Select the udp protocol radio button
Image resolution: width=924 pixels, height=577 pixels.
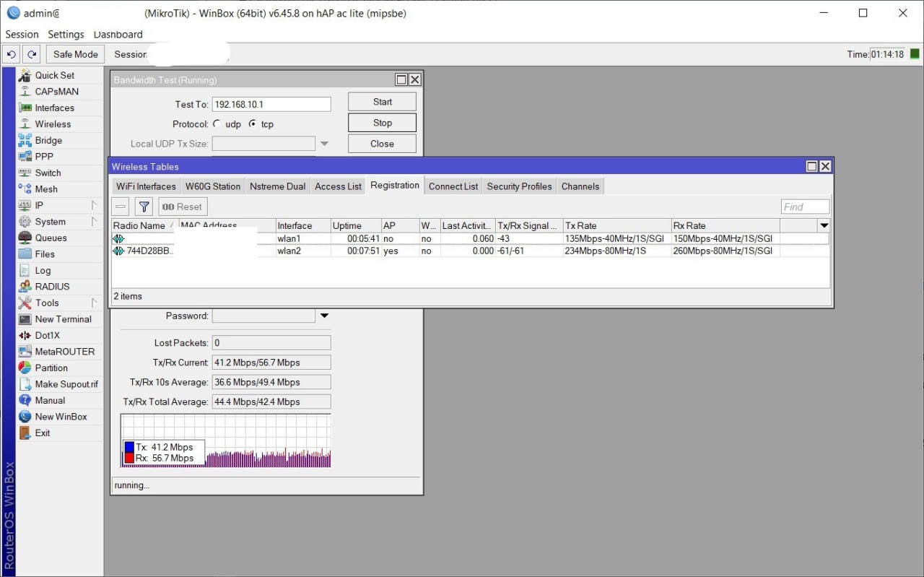217,124
